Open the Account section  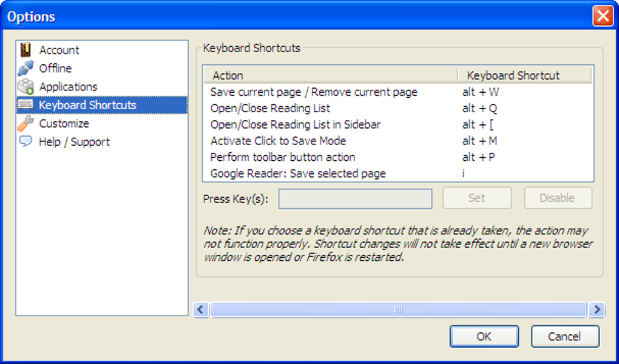(102, 50)
